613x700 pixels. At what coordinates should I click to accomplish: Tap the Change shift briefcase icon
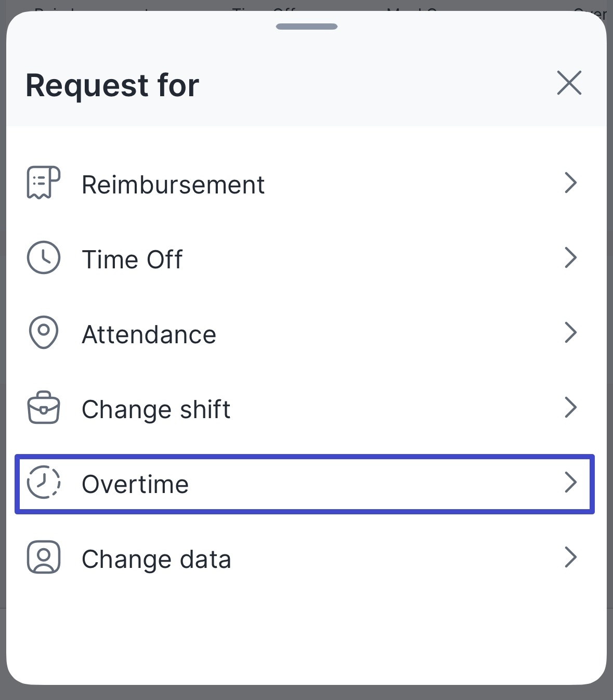click(x=44, y=408)
